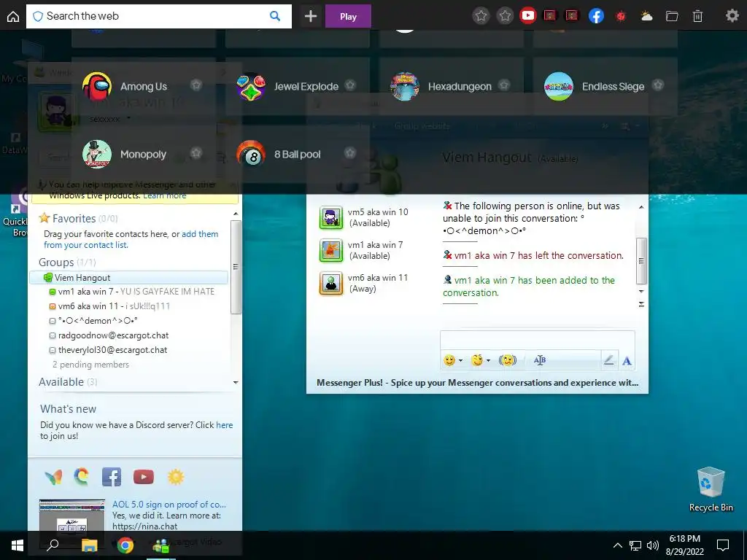Click the red ladybug icon in the top bar
The width and height of the screenshot is (747, 560).
click(x=621, y=16)
